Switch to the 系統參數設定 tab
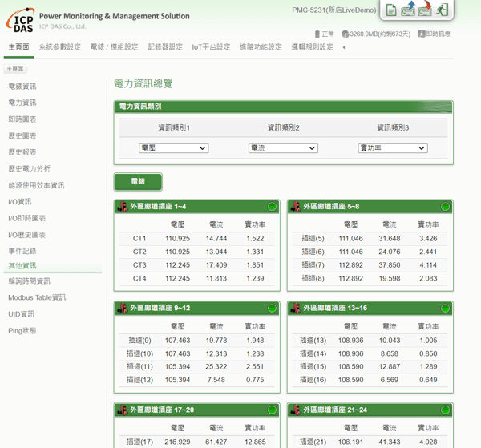This screenshot has width=481, height=448. (60, 47)
